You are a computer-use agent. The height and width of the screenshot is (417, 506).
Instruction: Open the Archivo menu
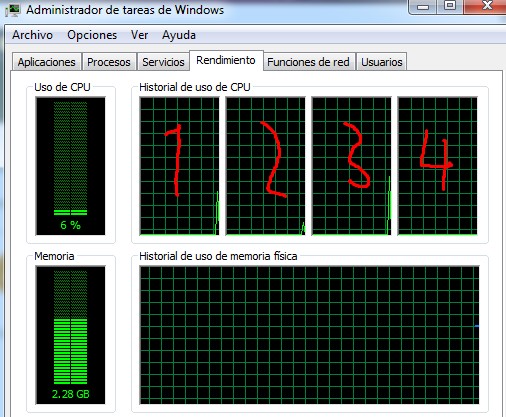(32, 35)
